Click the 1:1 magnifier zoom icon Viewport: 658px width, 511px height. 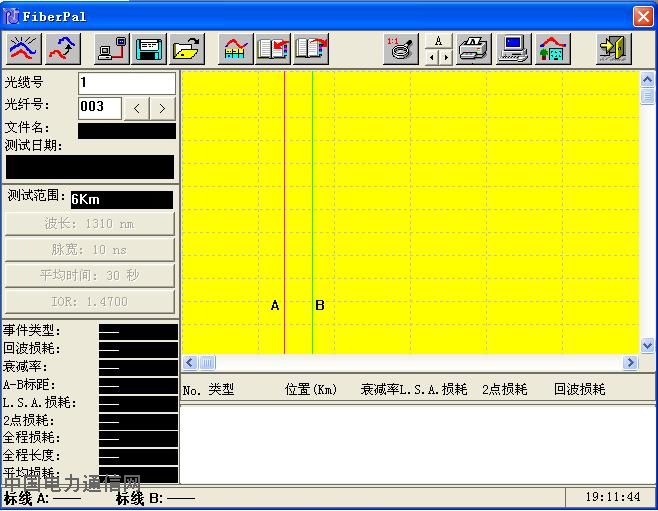click(400, 48)
